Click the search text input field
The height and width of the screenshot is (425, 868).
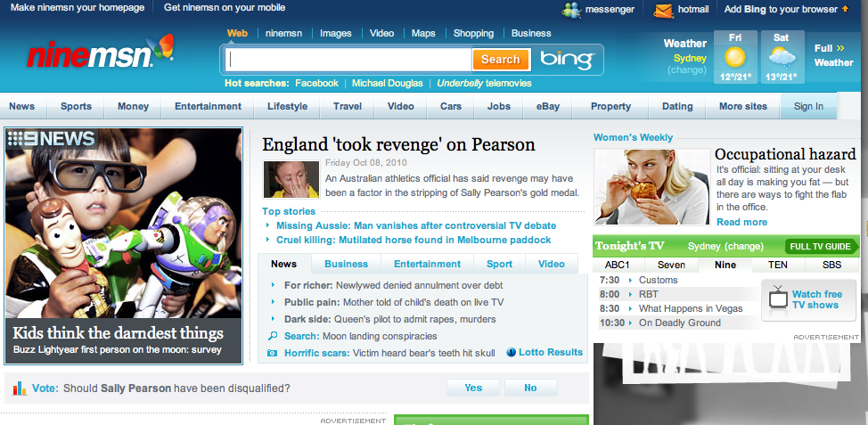point(348,59)
